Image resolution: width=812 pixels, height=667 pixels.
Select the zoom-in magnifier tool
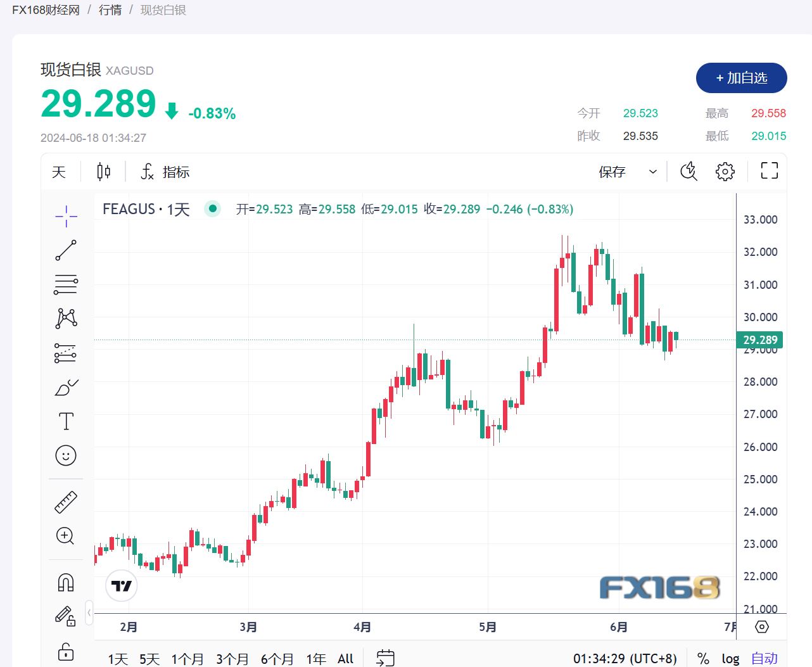click(65, 536)
